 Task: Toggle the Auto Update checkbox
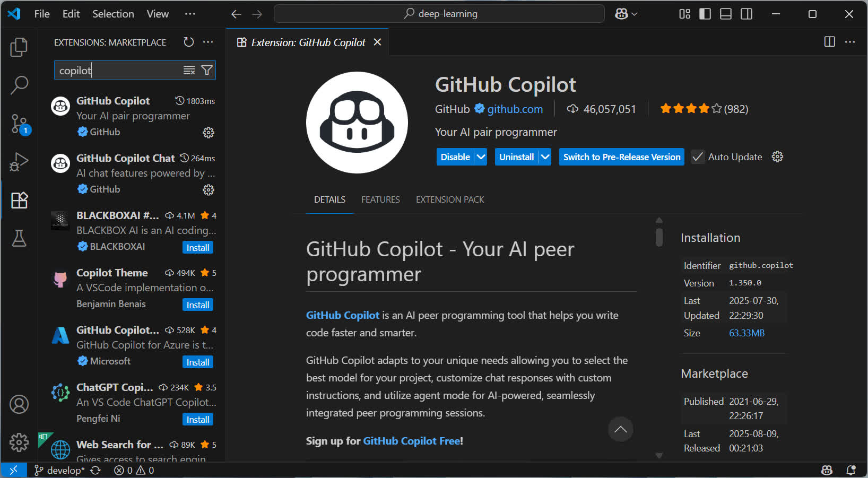(x=698, y=157)
